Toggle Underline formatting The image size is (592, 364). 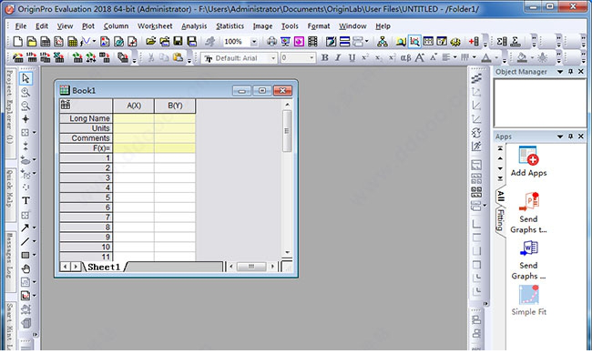coord(352,57)
